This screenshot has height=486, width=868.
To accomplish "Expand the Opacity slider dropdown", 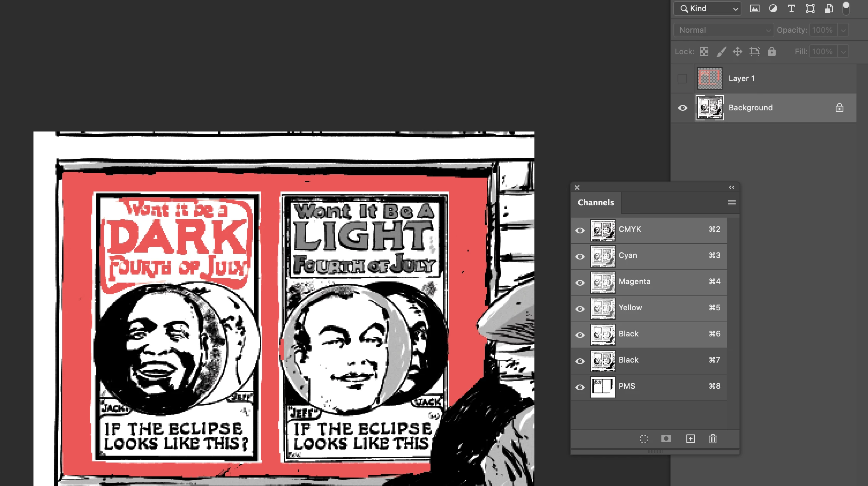I will (x=843, y=30).
